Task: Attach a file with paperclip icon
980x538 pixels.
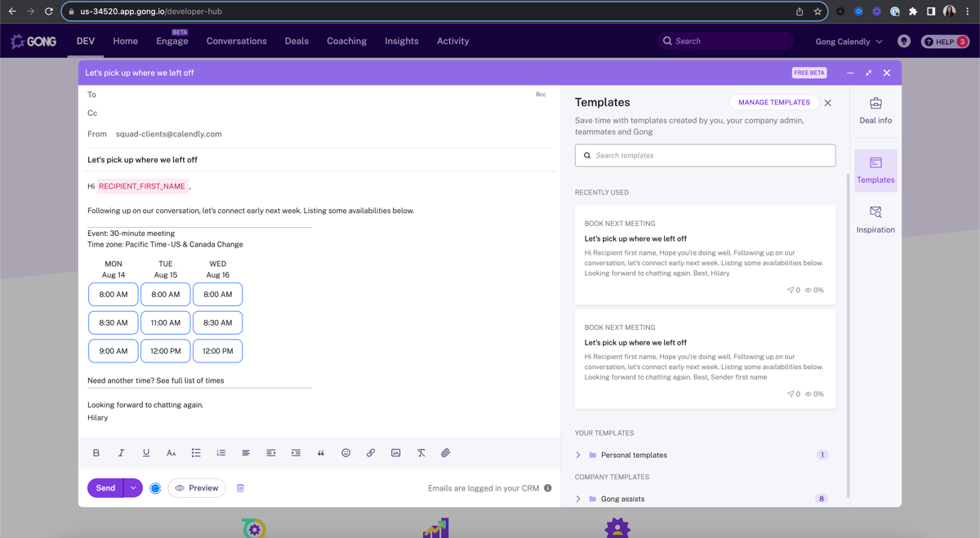Action: (x=445, y=453)
